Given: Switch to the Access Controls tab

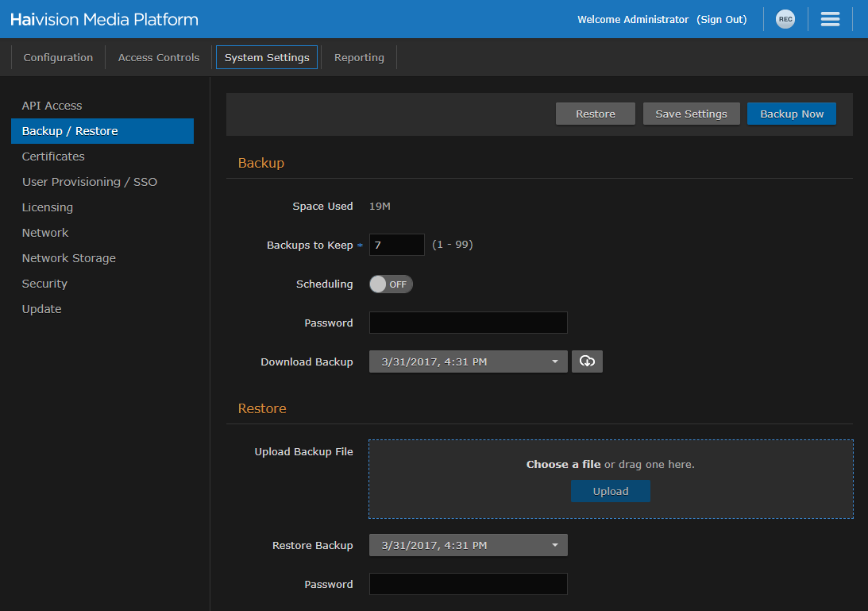Looking at the screenshot, I should pos(158,56).
